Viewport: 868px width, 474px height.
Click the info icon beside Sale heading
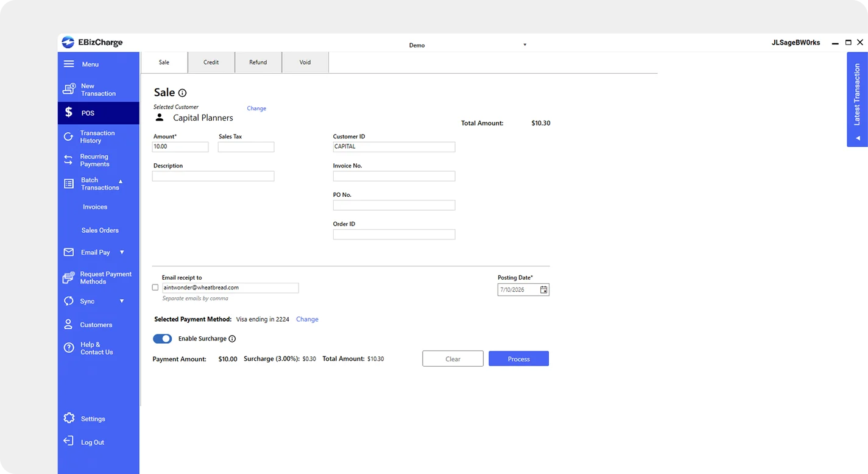click(x=182, y=93)
